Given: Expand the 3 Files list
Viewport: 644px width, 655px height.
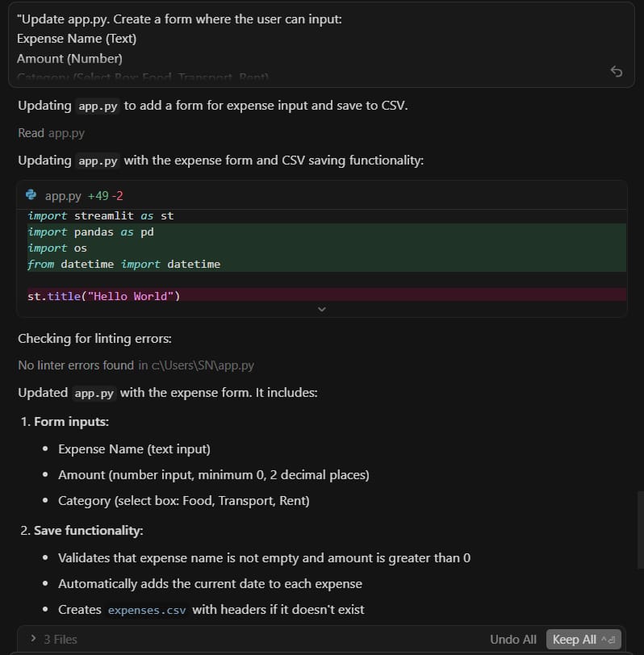Looking at the screenshot, I should click(x=62, y=639).
